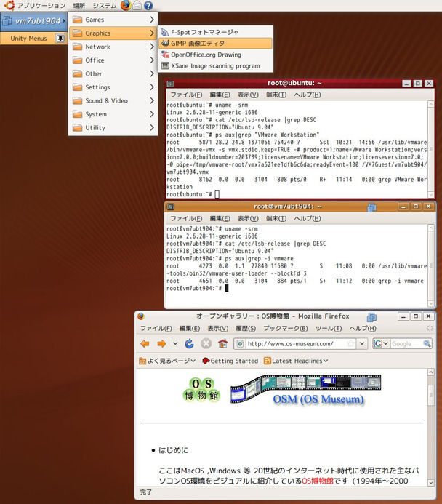The height and width of the screenshot is (504, 442).
Task: Expand the Settings submenu
Action: click(x=113, y=87)
